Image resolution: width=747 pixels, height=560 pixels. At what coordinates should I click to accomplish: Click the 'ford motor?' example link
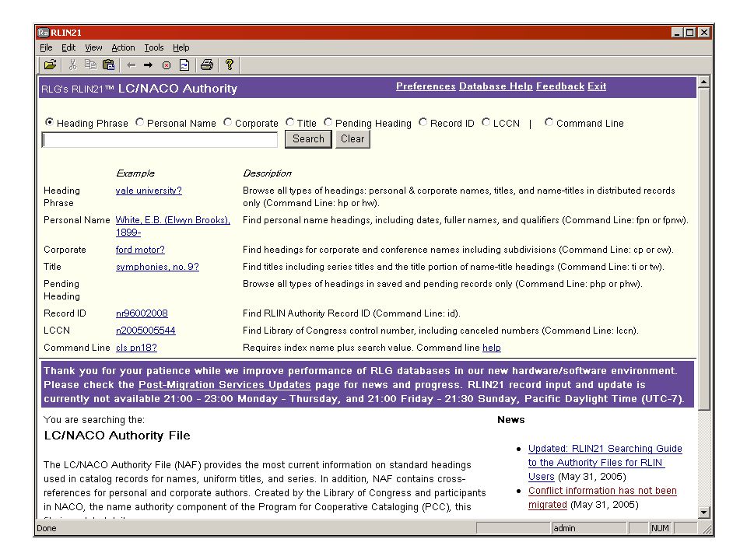click(x=140, y=250)
